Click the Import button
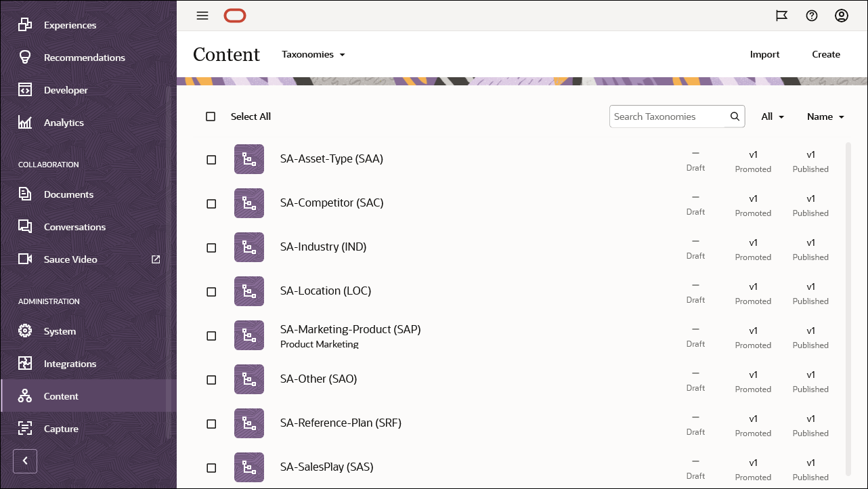The height and width of the screenshot is (489, 868). coord(764,54)
